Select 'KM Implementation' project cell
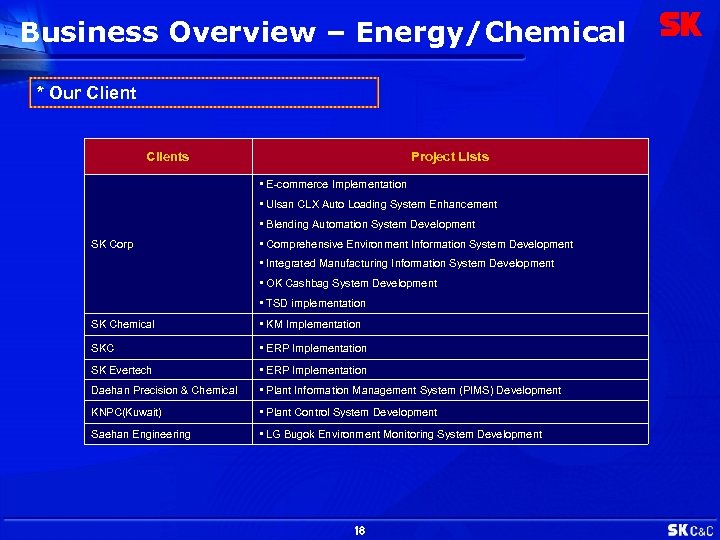The image size is (720, 540). (x=450, y=325)
